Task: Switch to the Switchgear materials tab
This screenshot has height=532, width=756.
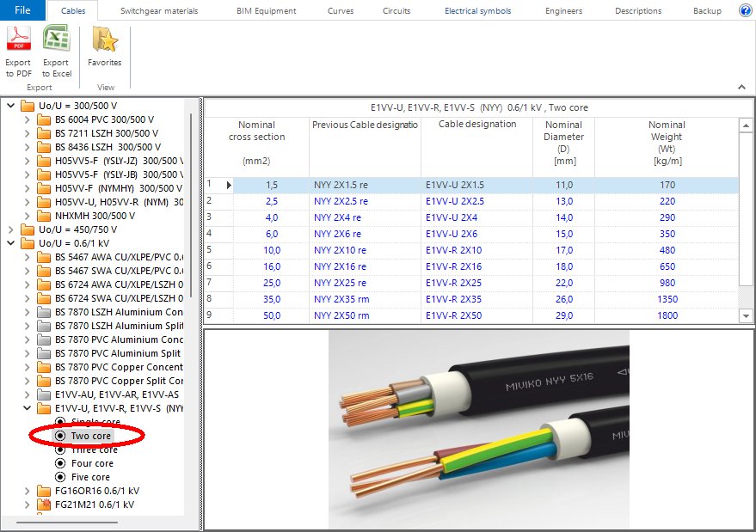Action: point(157,10)
